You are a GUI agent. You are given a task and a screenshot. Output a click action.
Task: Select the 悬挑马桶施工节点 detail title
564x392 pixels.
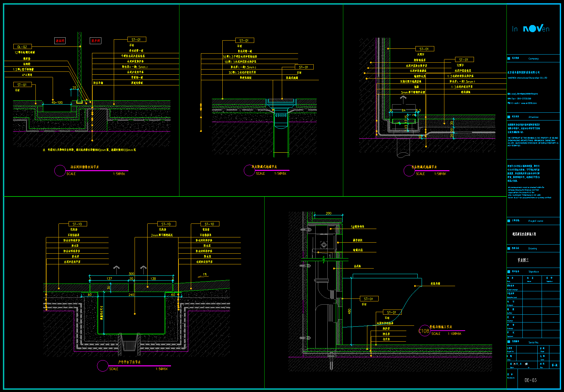pyautogui.click(x=441, y=327)
